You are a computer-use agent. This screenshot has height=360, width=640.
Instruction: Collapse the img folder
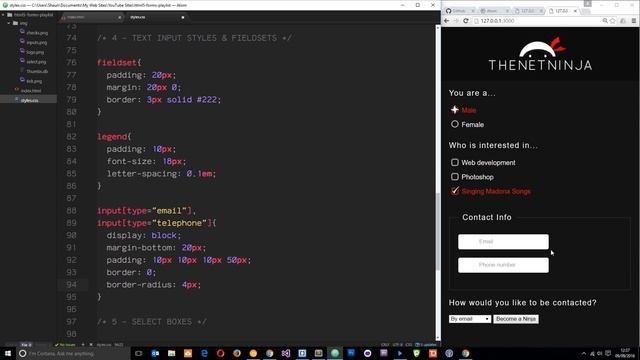9,23
